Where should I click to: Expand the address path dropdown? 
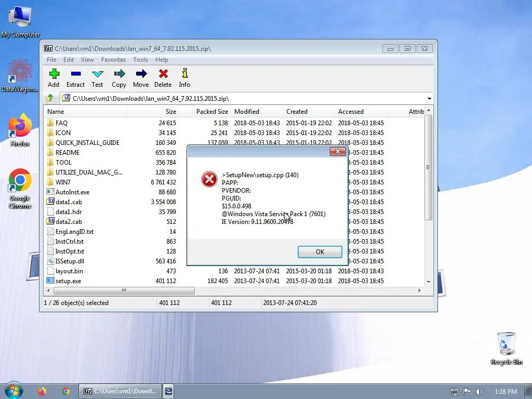(429, 98)
